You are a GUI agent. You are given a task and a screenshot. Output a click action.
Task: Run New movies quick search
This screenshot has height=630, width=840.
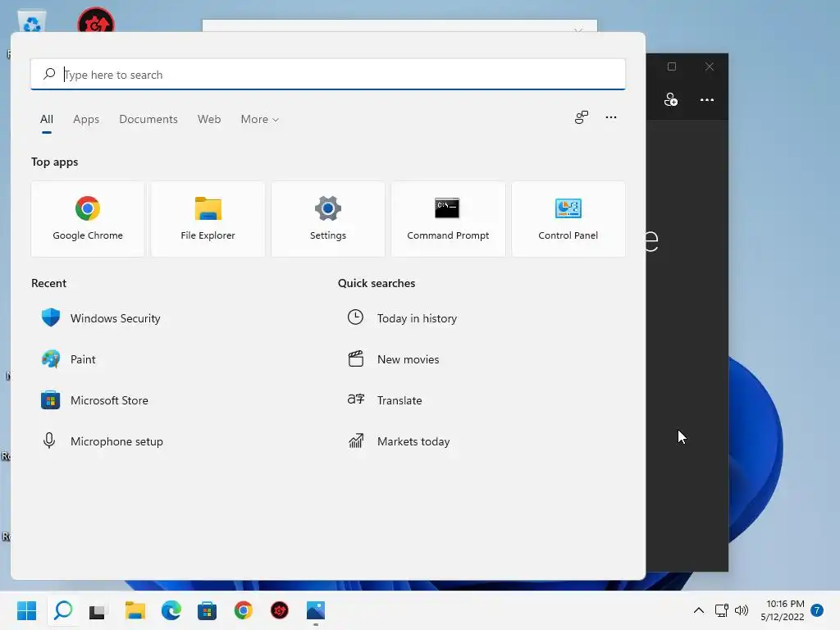click(393, 359)
